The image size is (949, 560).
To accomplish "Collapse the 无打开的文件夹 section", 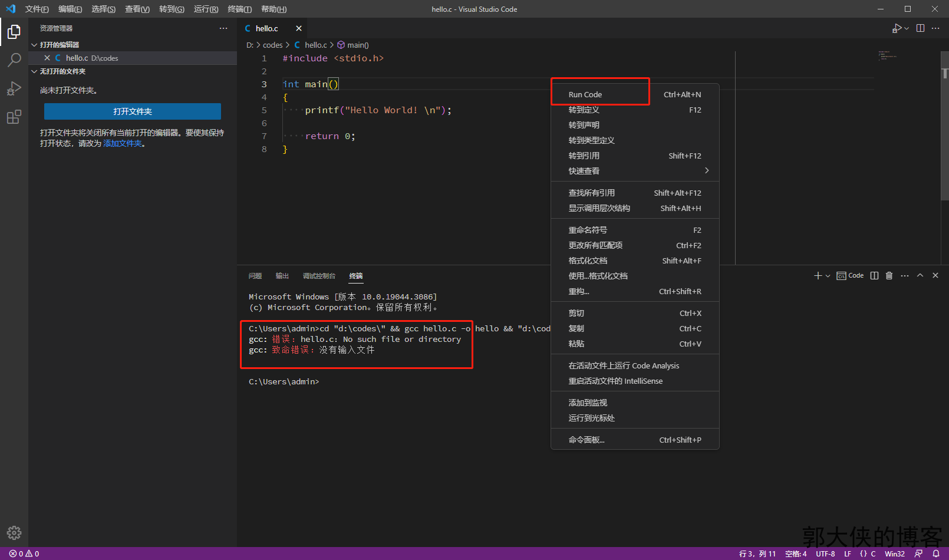I will pos(133,71).
